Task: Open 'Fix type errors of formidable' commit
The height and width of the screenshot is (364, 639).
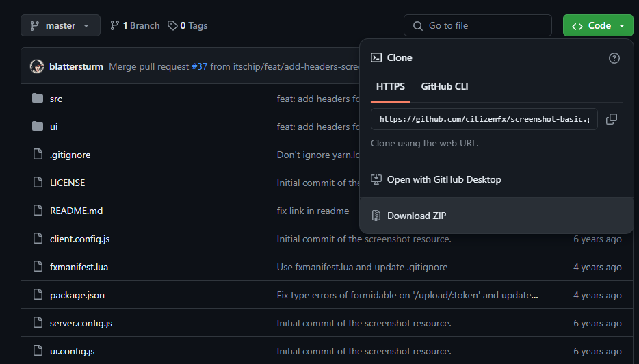Action: [407, 296]
